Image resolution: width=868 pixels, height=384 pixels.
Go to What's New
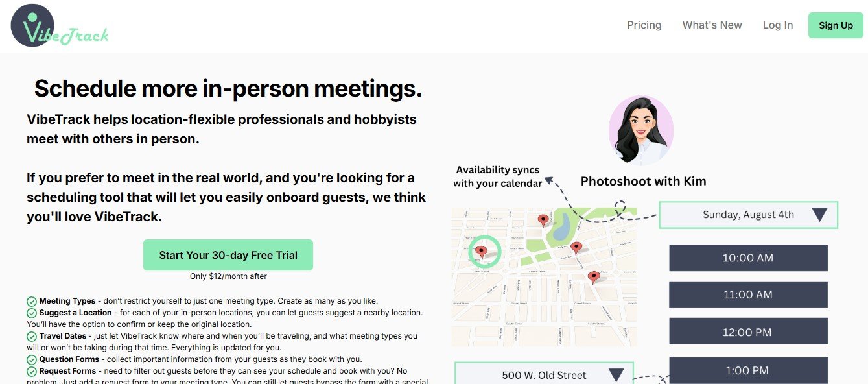712,25
